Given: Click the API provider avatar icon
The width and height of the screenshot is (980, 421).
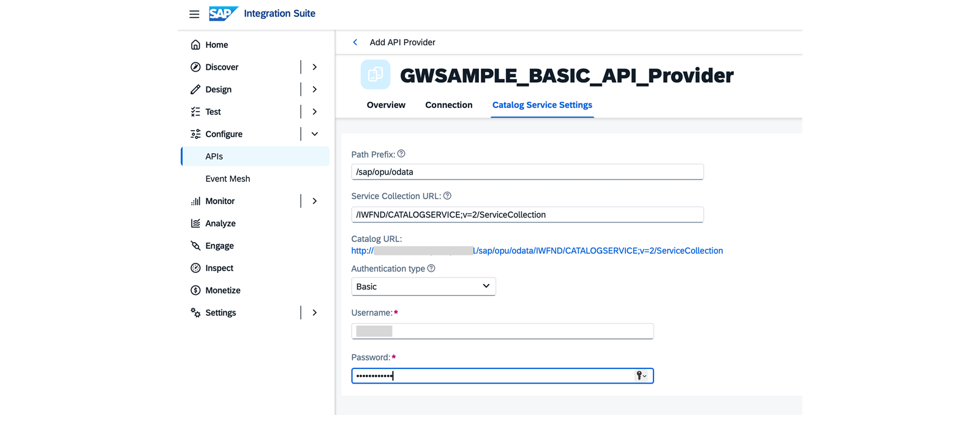Looking at the screenshot, I should click(375, 75).
